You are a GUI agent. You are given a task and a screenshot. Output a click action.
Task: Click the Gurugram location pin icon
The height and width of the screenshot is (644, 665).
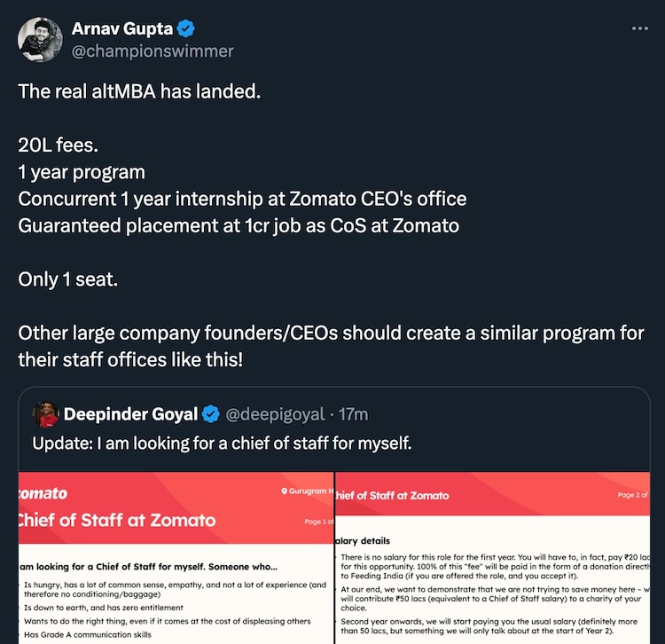285,491
